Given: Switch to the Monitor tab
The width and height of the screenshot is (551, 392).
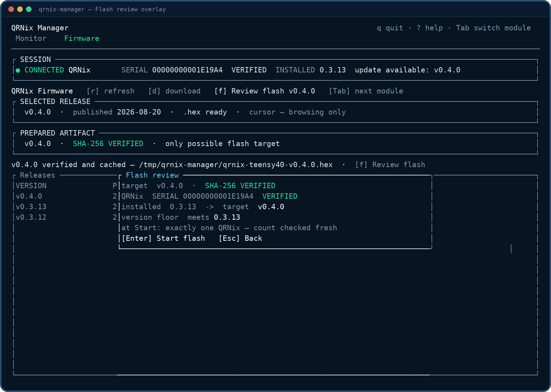Looking at the screenshot, I should (31, 38).
